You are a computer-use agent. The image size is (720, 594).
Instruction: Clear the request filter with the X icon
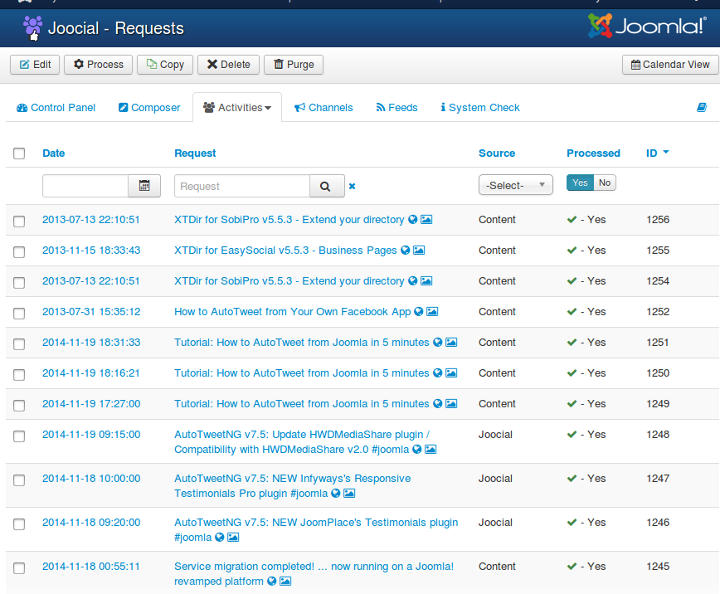pos(352,186)
